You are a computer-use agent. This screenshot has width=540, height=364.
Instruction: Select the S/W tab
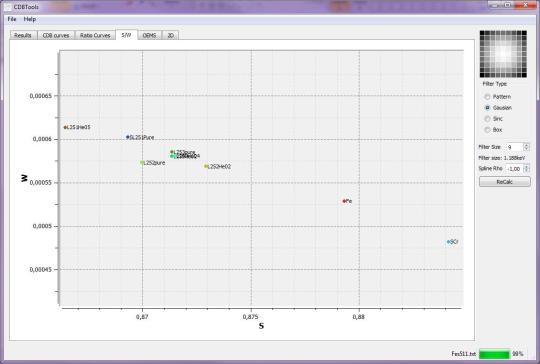point(126,35)
